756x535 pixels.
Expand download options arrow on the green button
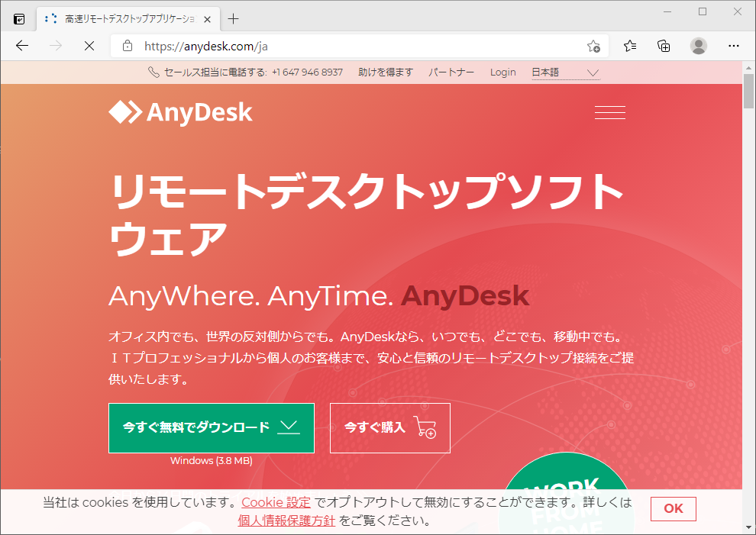[289, 427]
